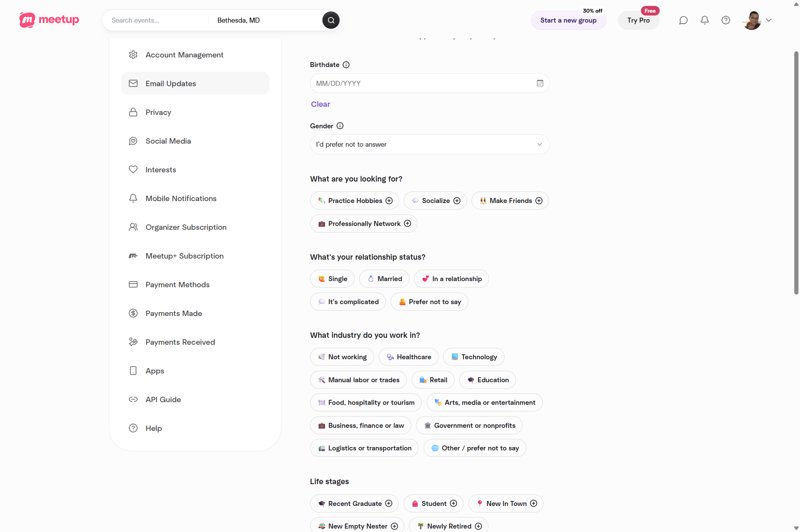Select the Single relationship status
The height and width of the screenshot is (532, 800).
[x=332, y=279]
